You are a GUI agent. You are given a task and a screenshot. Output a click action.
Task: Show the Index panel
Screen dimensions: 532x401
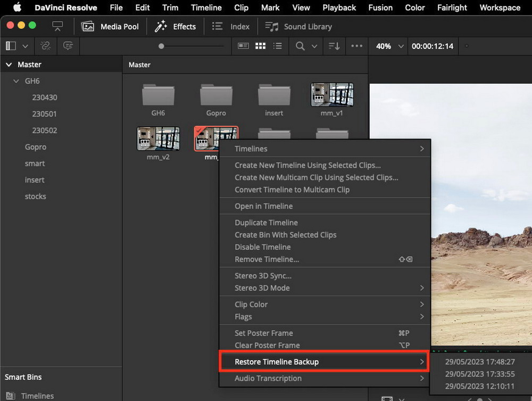[231, 27]
